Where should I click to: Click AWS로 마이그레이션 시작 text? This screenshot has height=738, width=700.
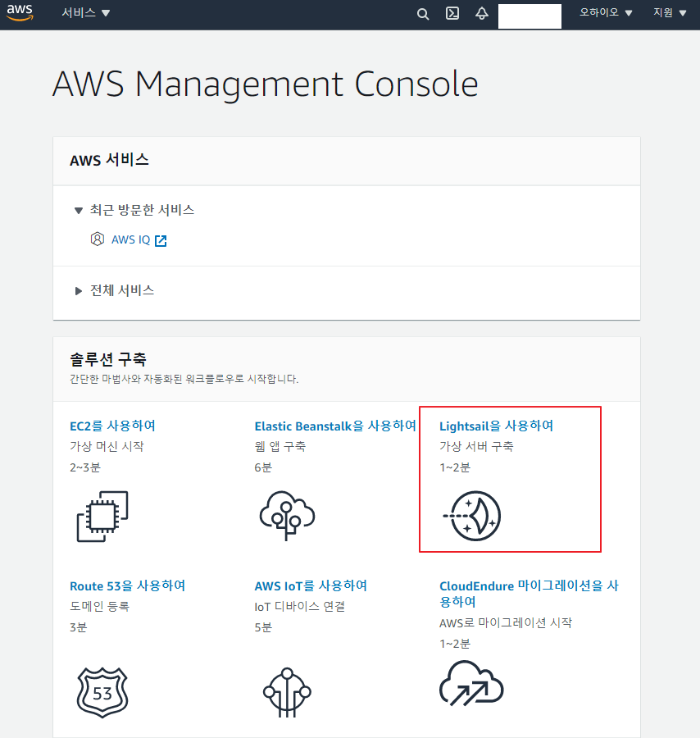point(506,622)
